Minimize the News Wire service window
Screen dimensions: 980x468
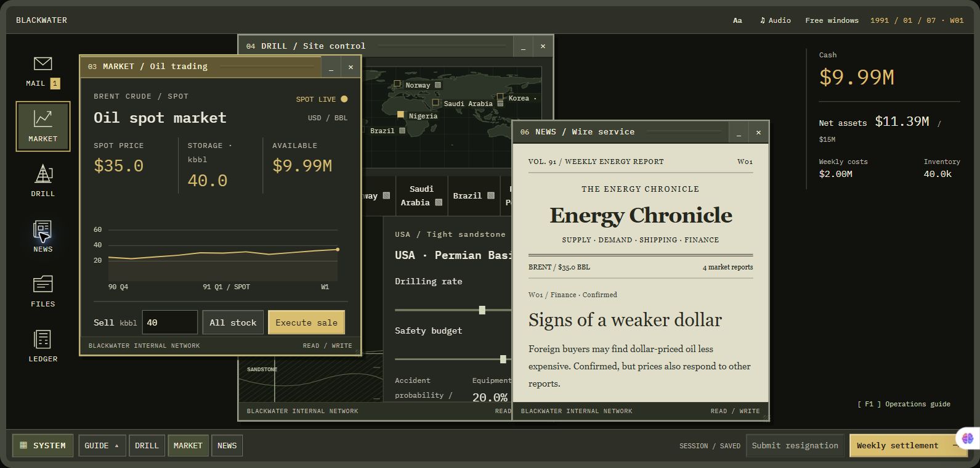click(739, 132)
